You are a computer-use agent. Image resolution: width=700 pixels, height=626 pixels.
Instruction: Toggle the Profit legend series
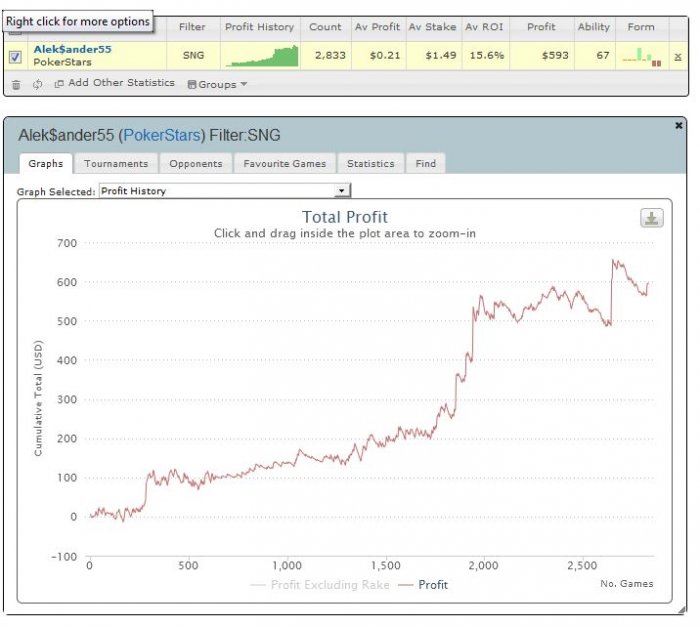pyautogui.click(x=423, y=585)
